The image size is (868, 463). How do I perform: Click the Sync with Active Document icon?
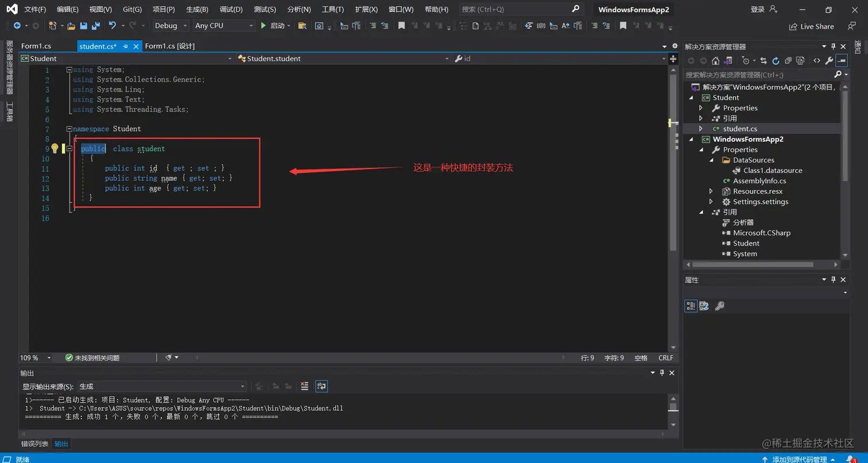tap(763, 60)
